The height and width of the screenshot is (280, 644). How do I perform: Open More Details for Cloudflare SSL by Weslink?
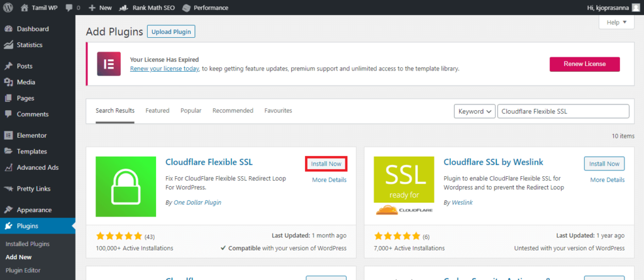608,180
